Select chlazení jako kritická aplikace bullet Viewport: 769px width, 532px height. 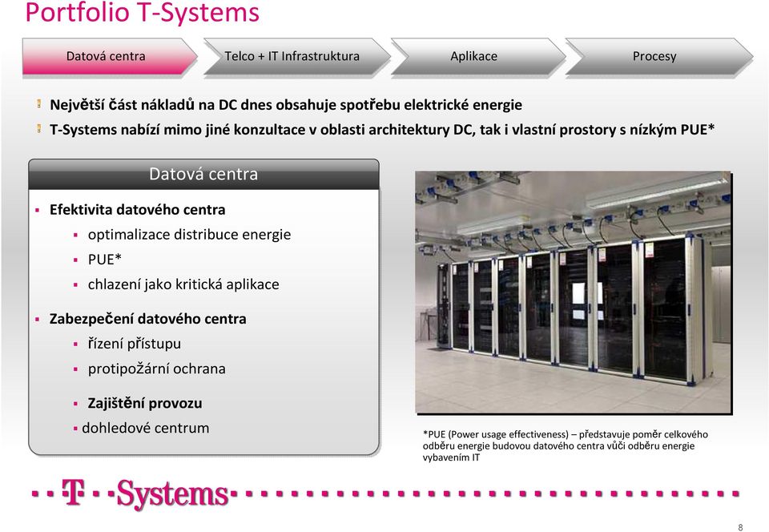tap(183, 284)
